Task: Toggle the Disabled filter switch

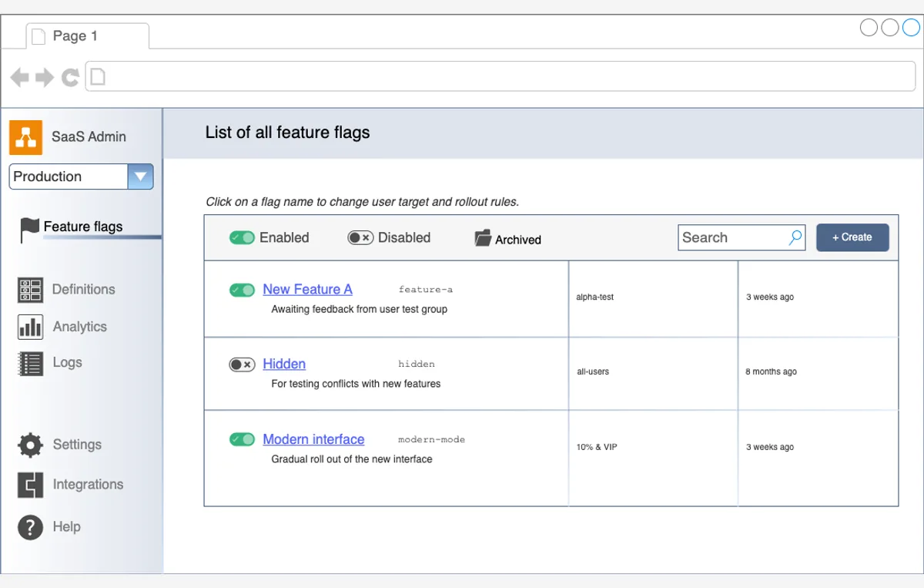Action: [x=360, y=238]
